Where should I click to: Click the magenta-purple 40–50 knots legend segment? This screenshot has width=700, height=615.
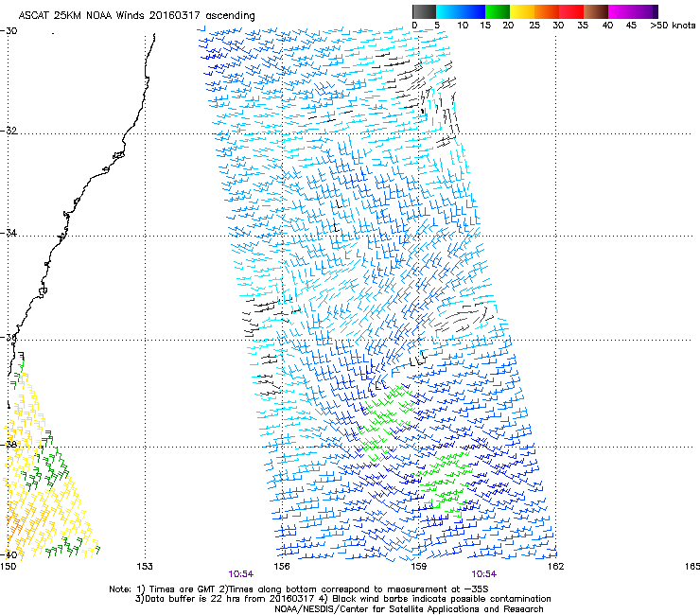click(x=633, y=11)
